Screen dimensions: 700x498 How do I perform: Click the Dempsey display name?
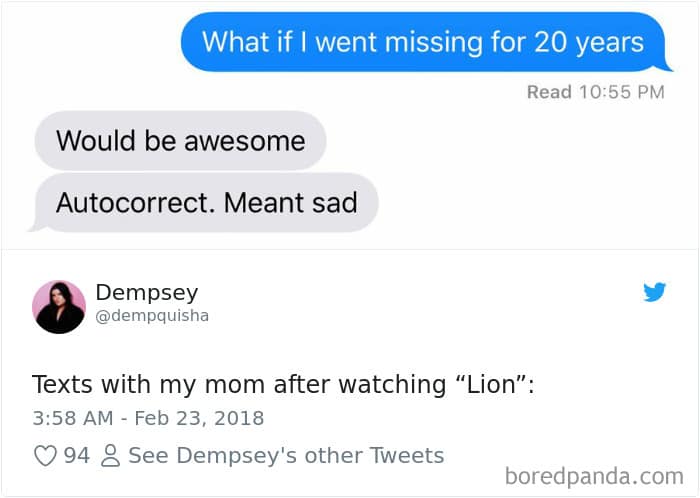147,292
